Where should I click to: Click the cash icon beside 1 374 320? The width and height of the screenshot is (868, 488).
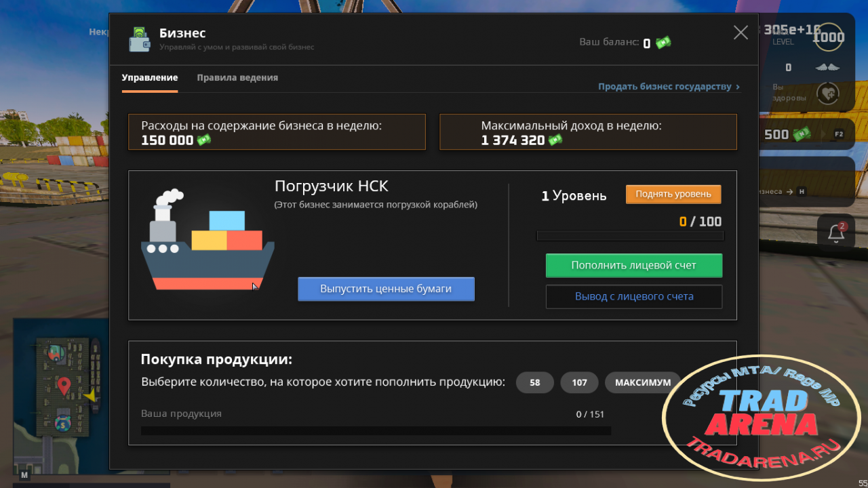(555, 140)
